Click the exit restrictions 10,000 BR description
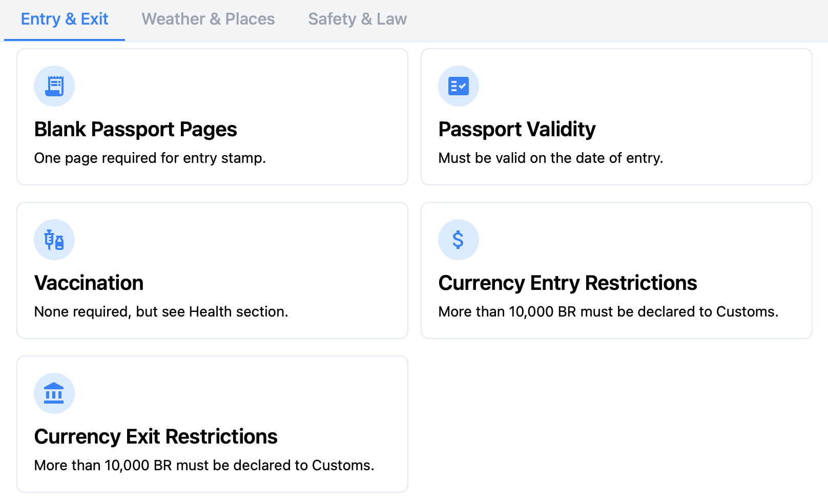Image resolution: width=828 pixels, height=504 pixels. (204, 465)
